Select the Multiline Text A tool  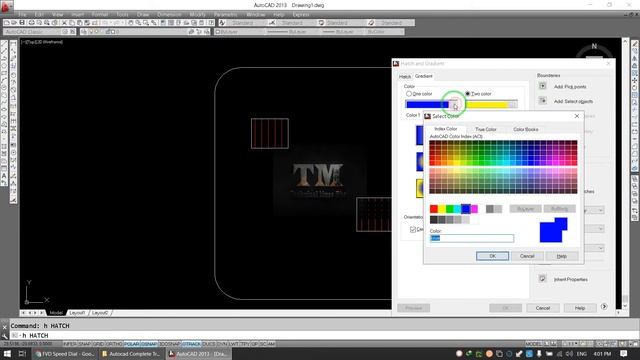coord(4,176)
